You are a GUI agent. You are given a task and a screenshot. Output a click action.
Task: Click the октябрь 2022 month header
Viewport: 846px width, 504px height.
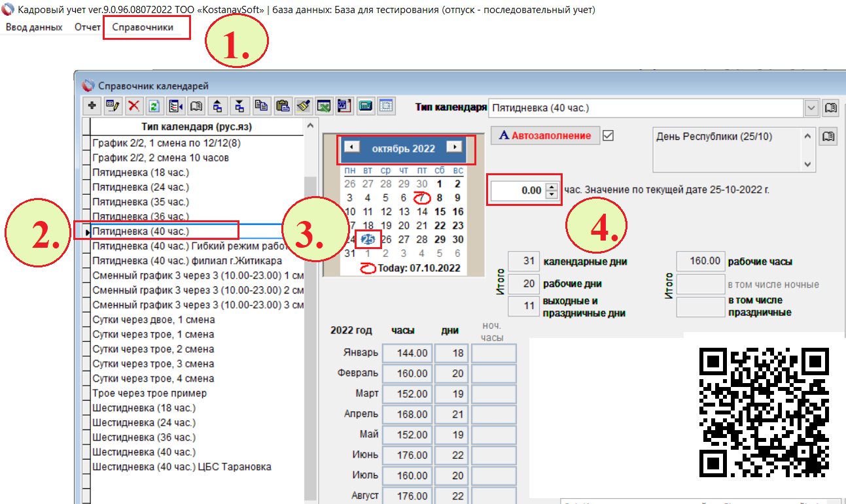pyautogui.click(x=403, y=148)
